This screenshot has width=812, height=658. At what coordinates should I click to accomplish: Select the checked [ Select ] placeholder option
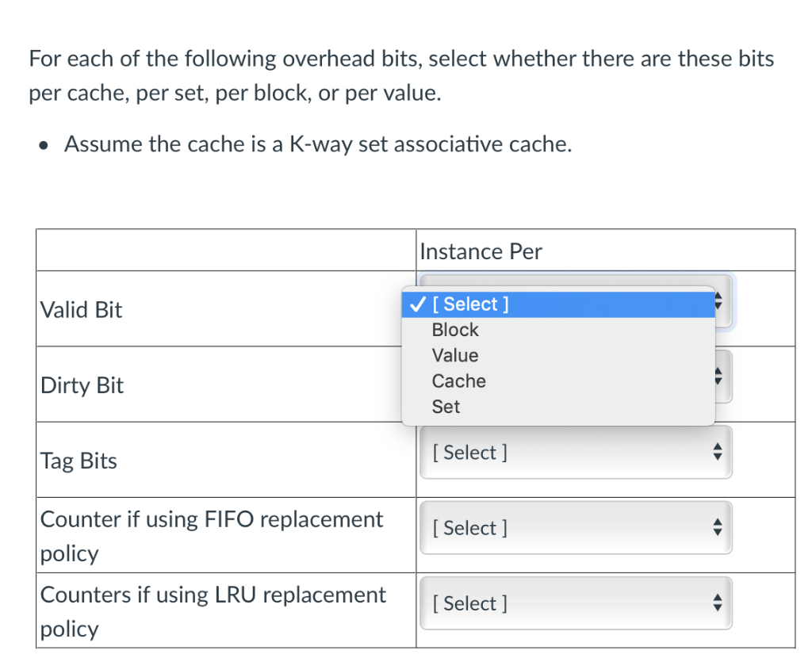(476, 304)
